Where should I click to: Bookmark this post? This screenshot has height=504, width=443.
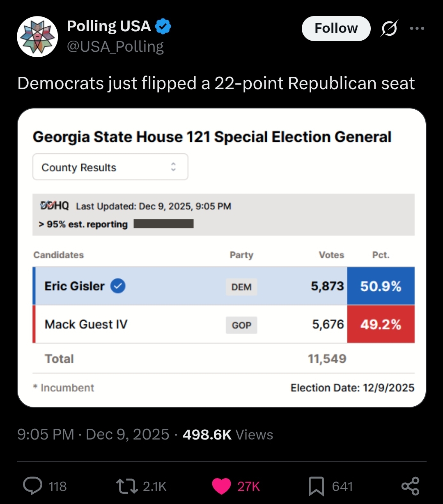[x=316, y=486]
